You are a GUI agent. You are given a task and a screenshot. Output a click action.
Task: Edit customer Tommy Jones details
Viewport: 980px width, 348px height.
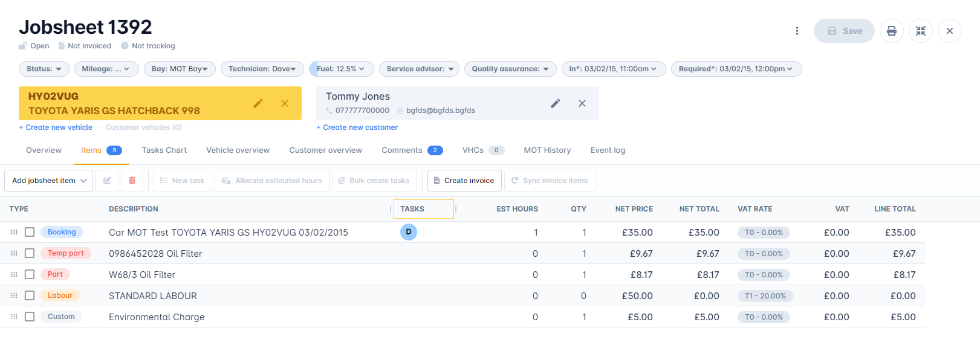tap(555, 103)
